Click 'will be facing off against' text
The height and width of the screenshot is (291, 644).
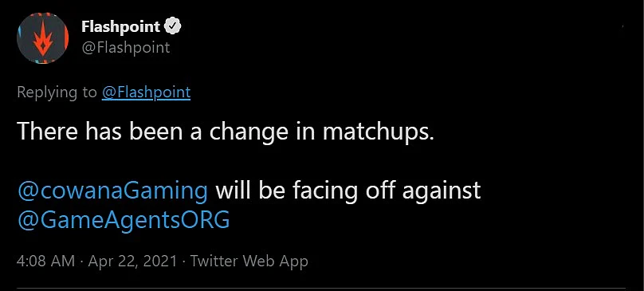click(x=348, y=191)
